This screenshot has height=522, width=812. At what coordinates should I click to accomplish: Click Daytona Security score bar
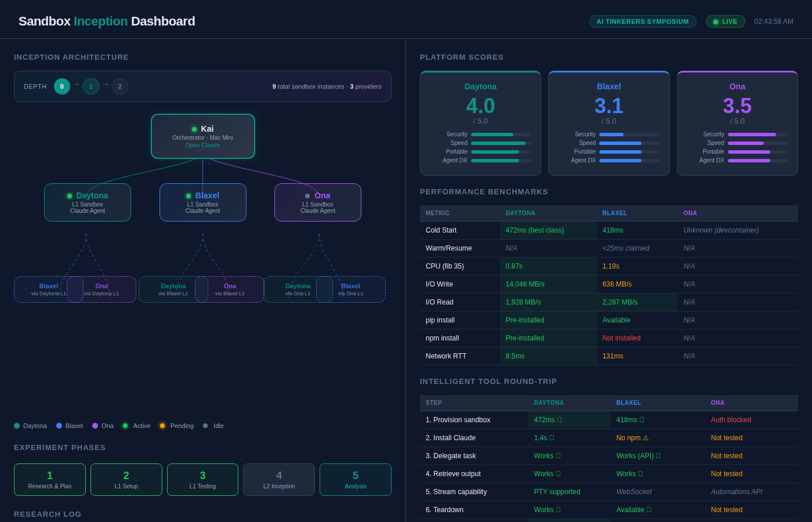(501, 135)
